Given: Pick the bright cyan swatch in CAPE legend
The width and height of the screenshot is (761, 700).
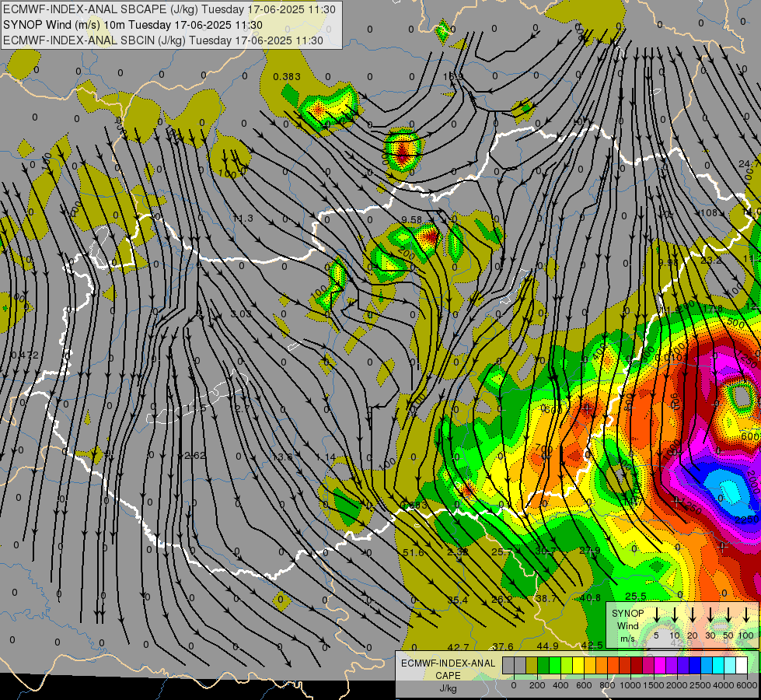Looking at the screenshot, I should (x=717, y=666).
